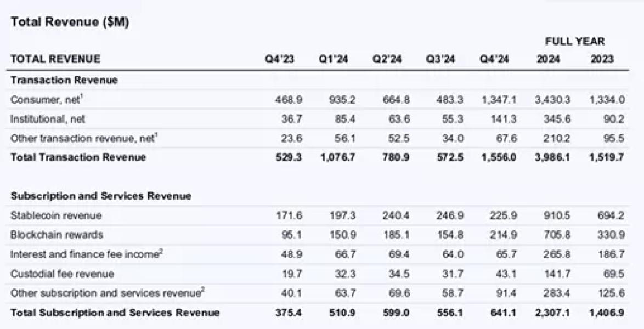Select the Stablecoin revenue row label
Image resolution: width=644 pixels, height=329 pixels.
pos(56,215)
